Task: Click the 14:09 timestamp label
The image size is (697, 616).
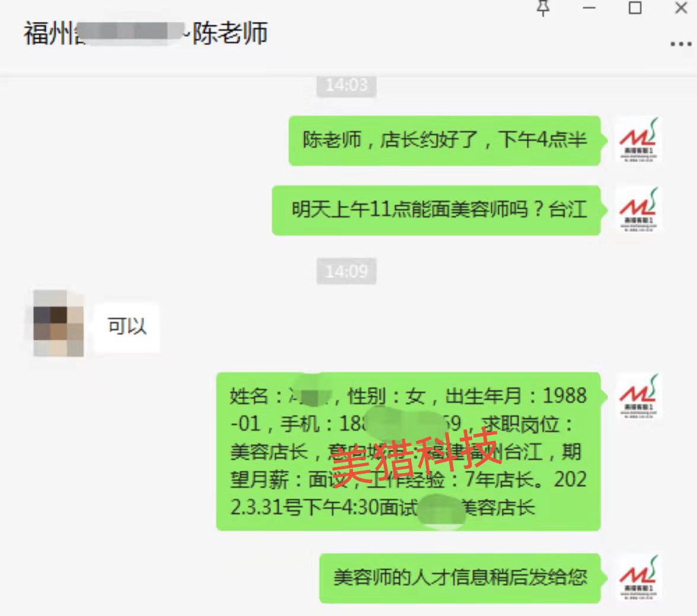Action: click(346, 271)
